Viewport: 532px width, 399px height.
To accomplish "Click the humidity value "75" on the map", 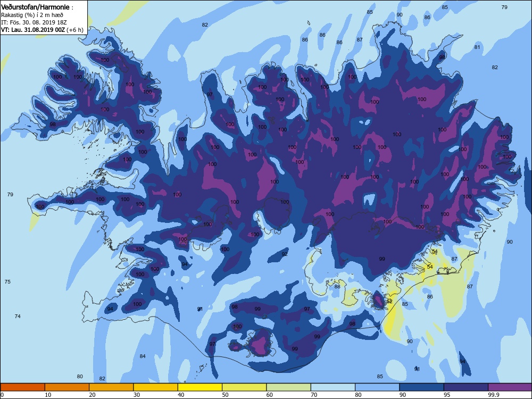I will click(8, 281).
